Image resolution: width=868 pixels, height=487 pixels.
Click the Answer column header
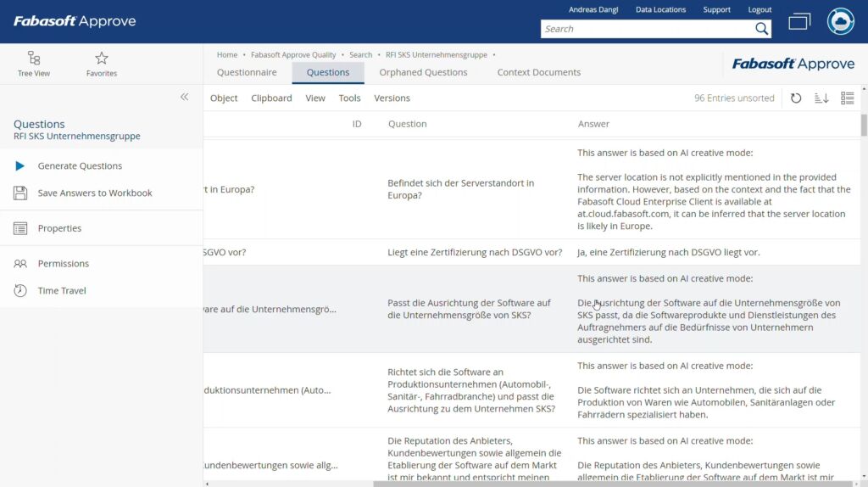pos(593,124)
